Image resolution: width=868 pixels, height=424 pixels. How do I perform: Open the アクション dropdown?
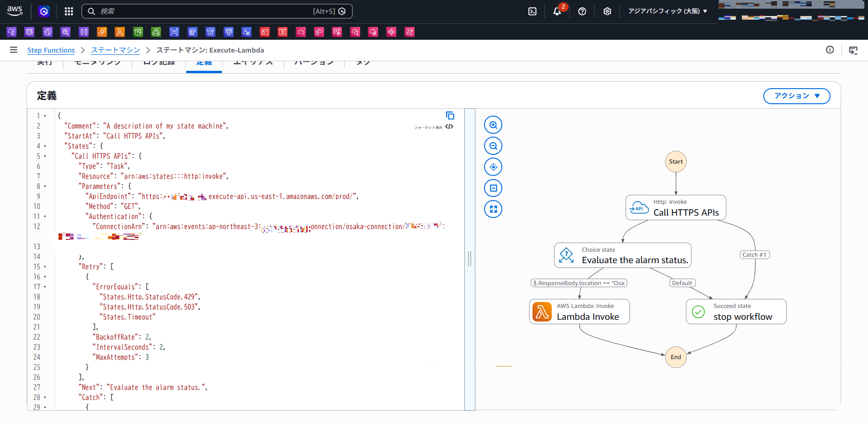point(796,96)
